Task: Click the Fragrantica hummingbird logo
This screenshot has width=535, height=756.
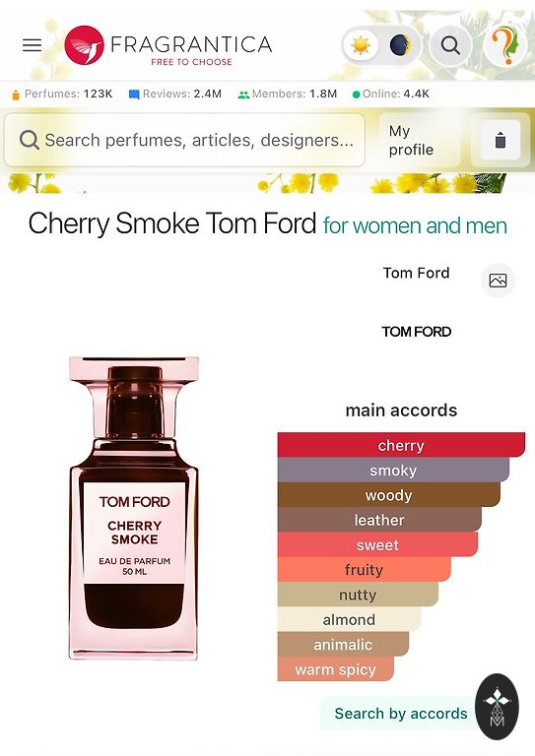Action: 84,45
